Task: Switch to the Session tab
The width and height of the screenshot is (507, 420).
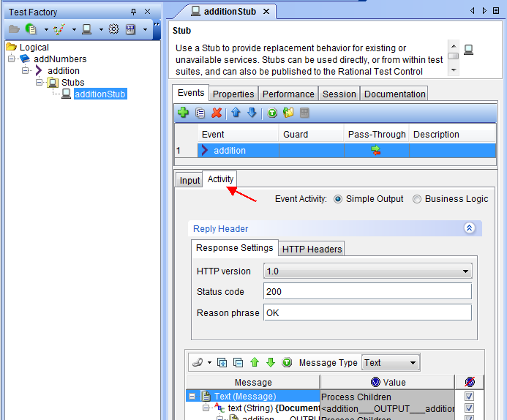Action: [339, 94]
